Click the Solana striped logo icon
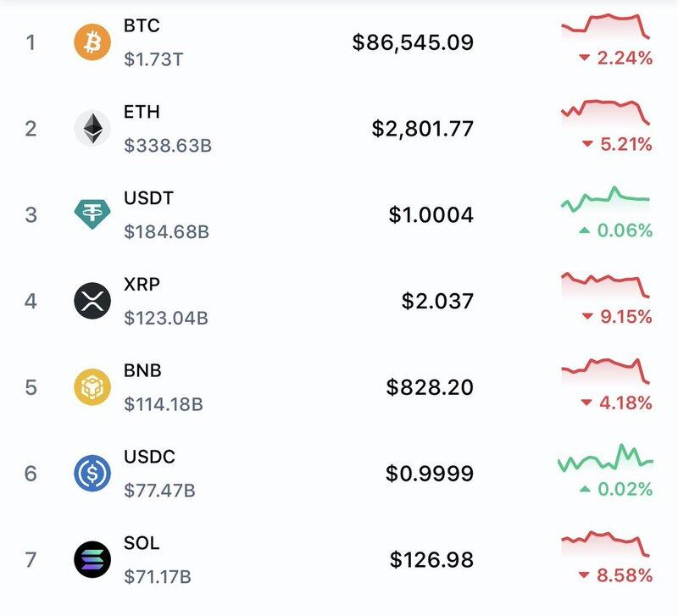The width and height of the screenshot is (678, 616). pyautogui.click(x=92, y=559)
